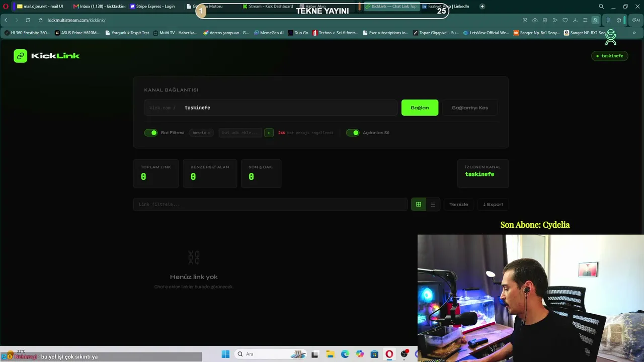Click the Henüz link yok message
644x362 pixels.
tap(194, 277)
